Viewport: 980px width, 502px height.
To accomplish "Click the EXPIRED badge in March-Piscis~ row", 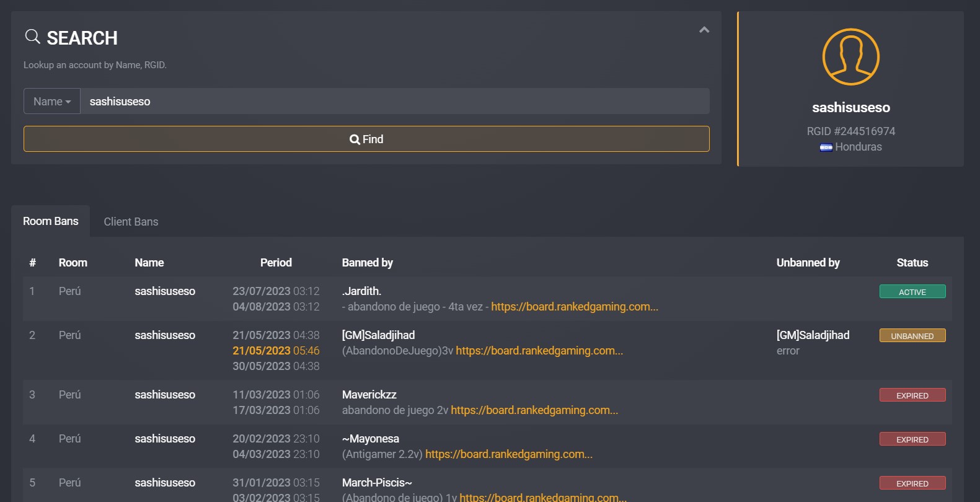I will tap(912, 483).
